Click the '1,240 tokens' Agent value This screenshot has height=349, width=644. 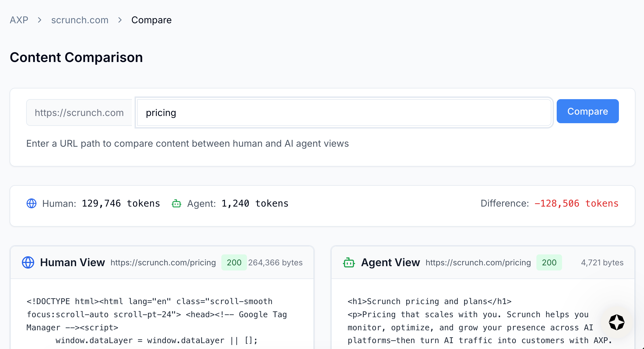(255, 203)
